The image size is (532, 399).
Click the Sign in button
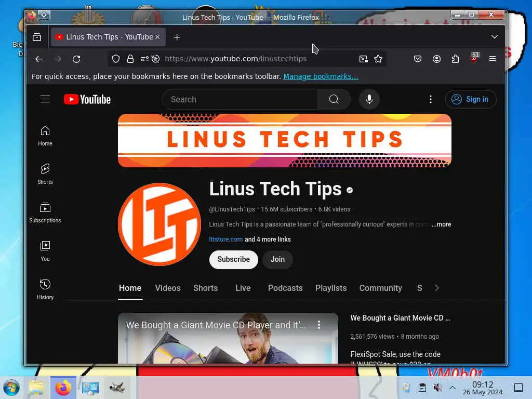coord(471,99)
